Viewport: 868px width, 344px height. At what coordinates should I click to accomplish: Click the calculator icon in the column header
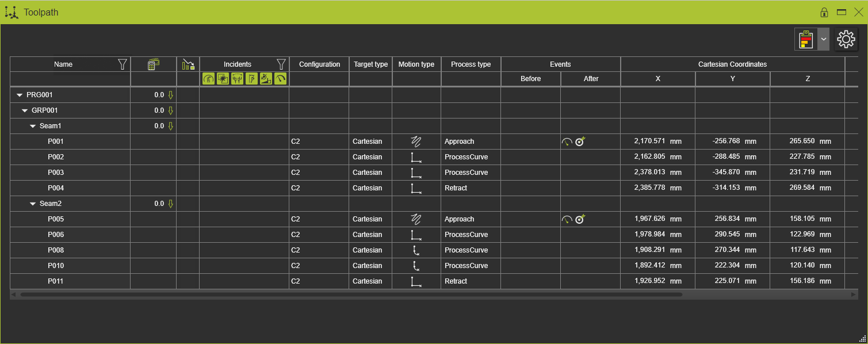point(153,64)
